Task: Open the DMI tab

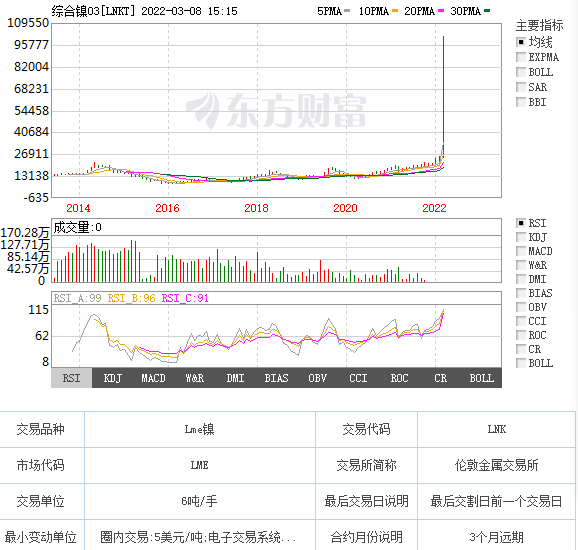Action: 235,378
